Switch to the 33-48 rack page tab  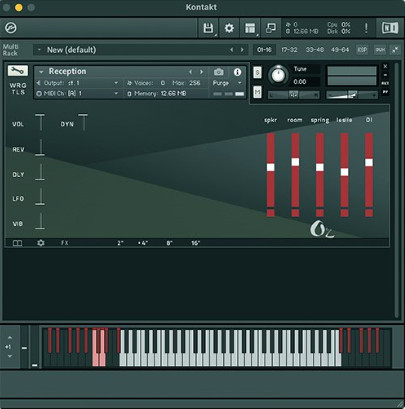315,50
